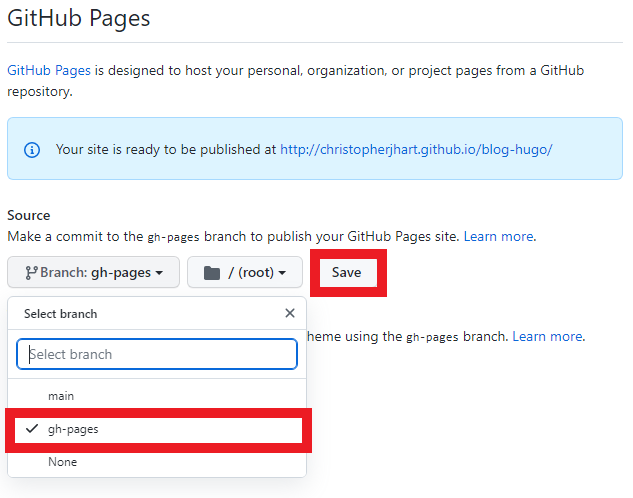
Task: Select None to disable publishing source
Action: tap(62, 462)
